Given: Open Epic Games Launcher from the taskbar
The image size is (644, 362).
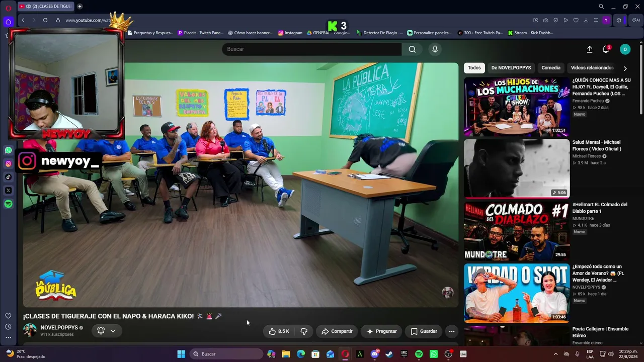Looking at the screenshot, I should pyautogui.click(x=404, y=354).
